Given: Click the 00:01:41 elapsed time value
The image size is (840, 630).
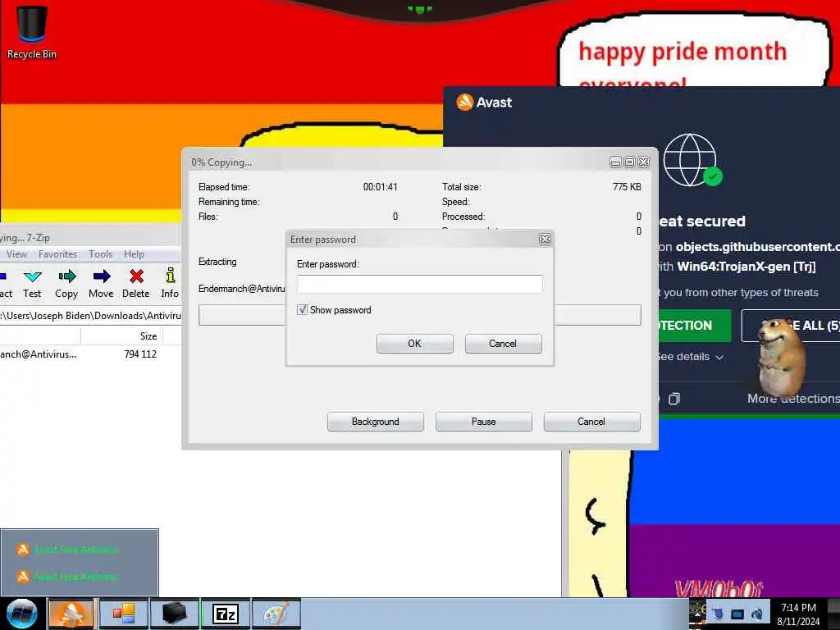Looking at the screenshot, I should tap(381, 187).
